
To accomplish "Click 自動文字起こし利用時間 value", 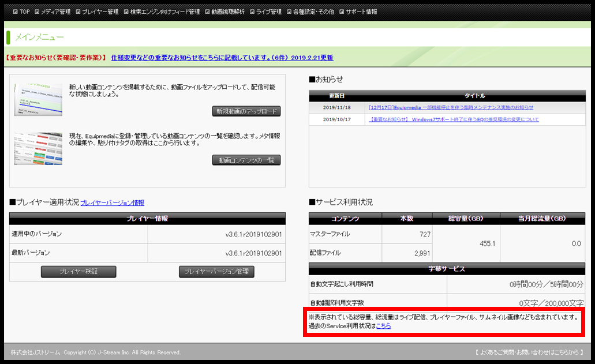I will pos(546,284).
